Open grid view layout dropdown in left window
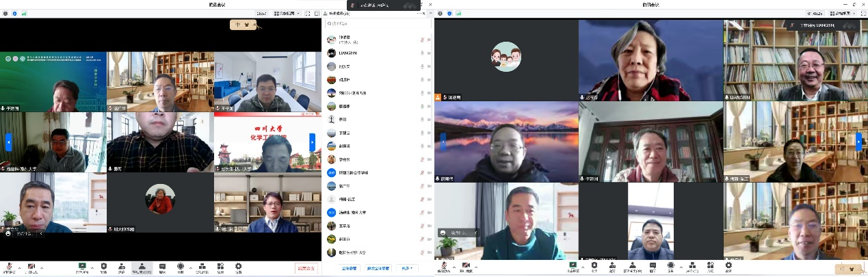The image size is (868, 277). pos(287,13)
